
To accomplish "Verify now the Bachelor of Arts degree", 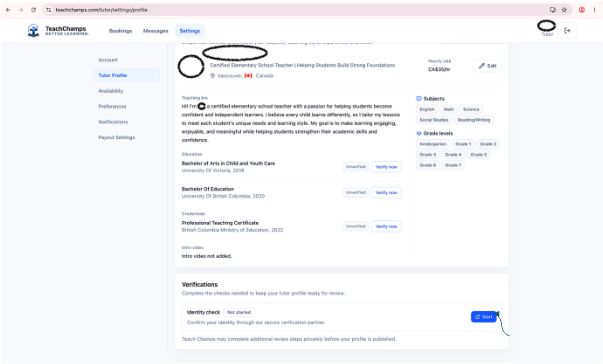I will click(386, 167).
